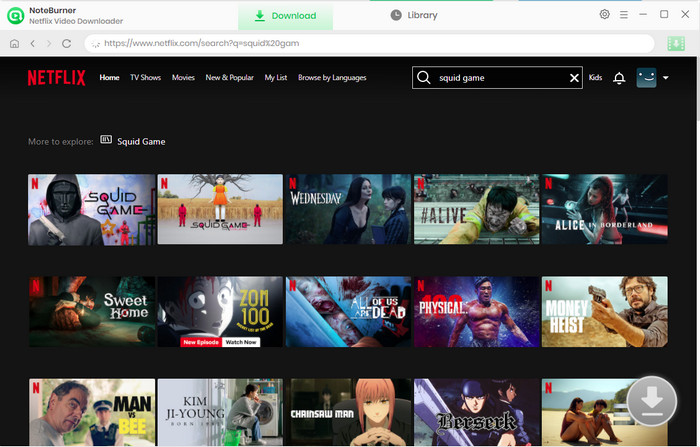Navigate back to previous page
700x447 pixels.
point(33,43)
